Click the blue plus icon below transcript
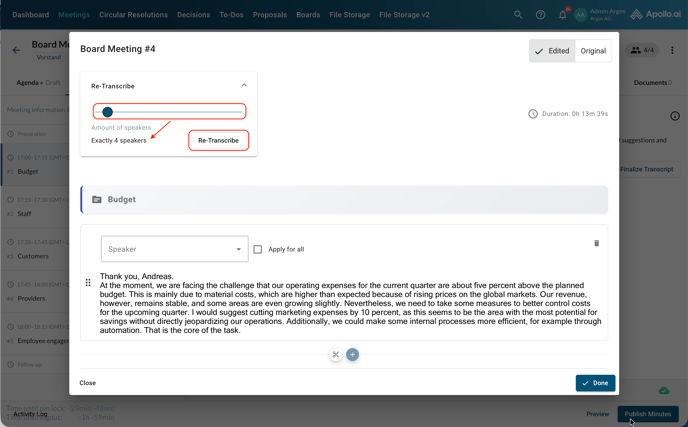The width and height of the screenshot is (688, 427). (352, 354)
